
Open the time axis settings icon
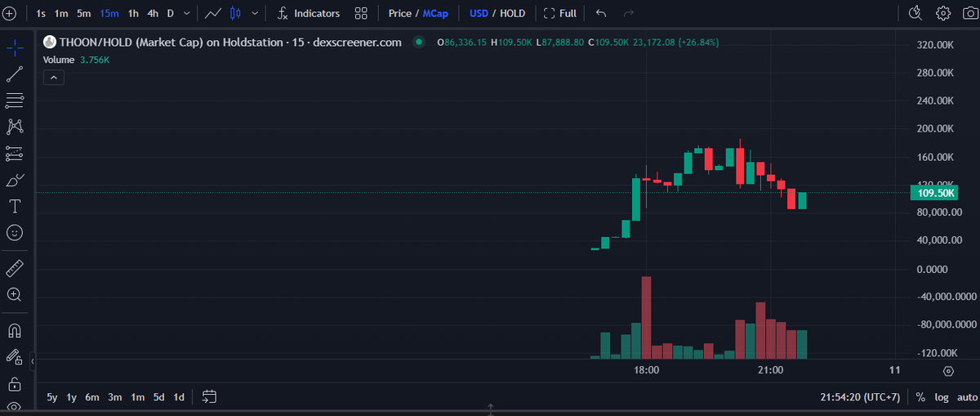click(948, 370)
